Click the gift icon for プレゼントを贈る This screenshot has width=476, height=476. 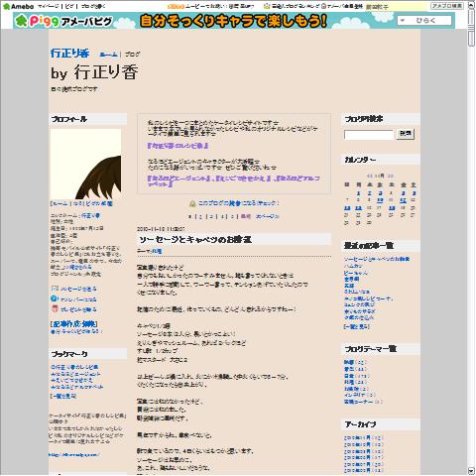tap(55, 309)
